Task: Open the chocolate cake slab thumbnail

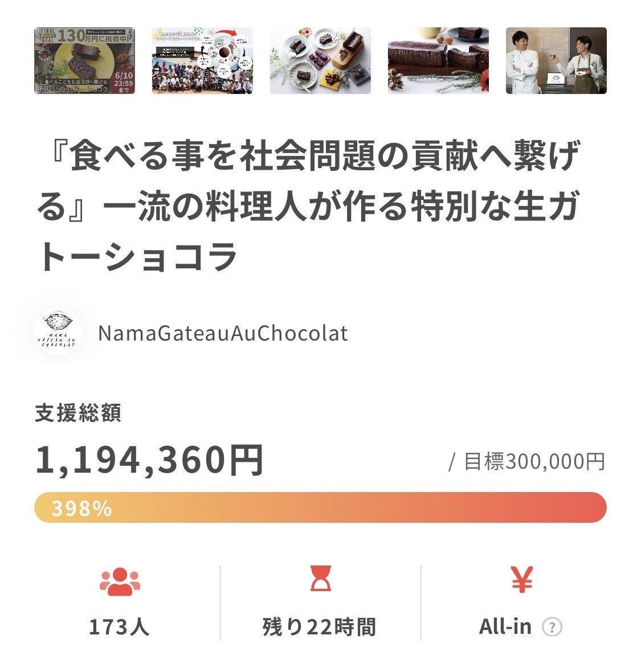Action: coord(438,60)
